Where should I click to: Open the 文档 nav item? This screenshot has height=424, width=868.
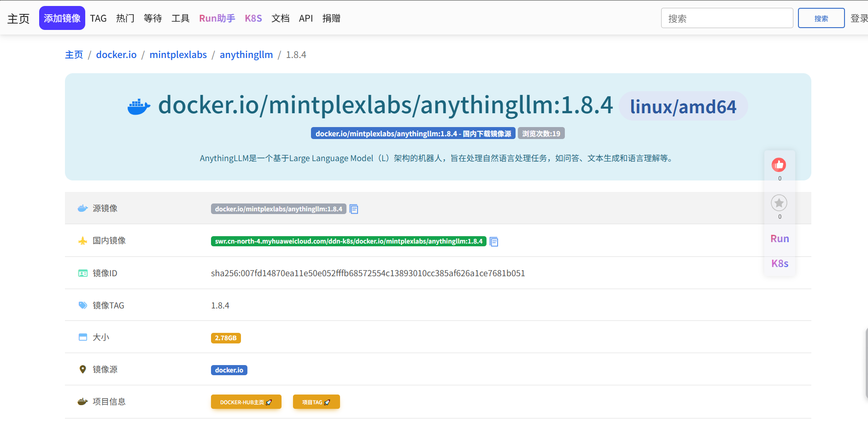click(281, 18)
